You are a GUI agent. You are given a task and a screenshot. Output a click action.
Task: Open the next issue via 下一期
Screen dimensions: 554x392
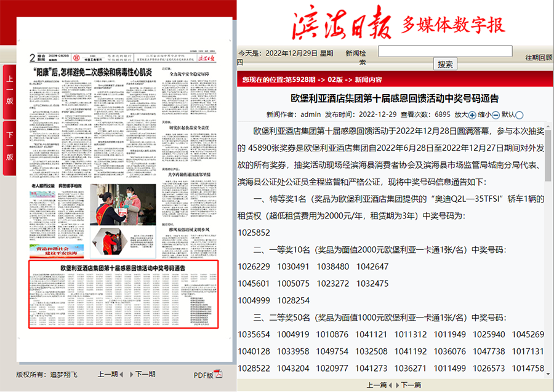click(143, 374)
